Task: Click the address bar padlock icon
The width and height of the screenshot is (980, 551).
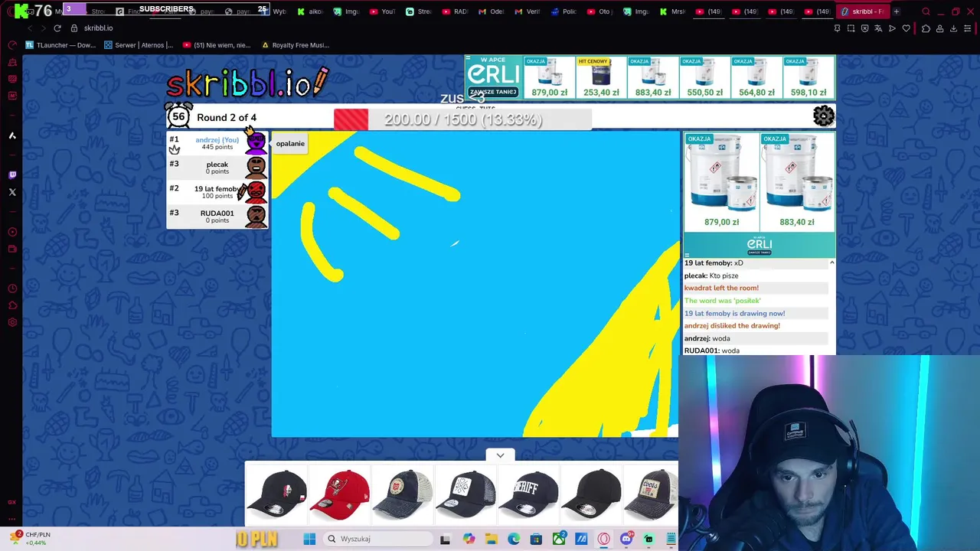Action: [x=74, y=28]
